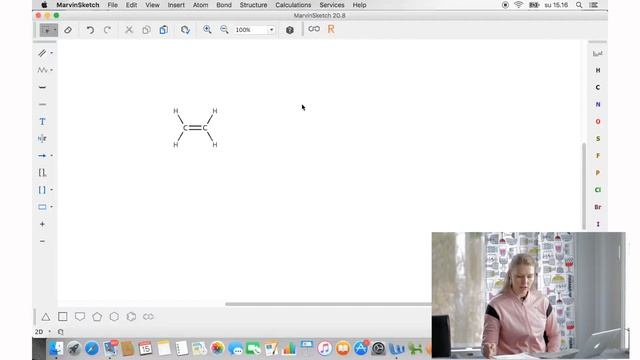Viewport: 640px width, 360px height.
Task: Redo the last action
Action: click(107, 30)
